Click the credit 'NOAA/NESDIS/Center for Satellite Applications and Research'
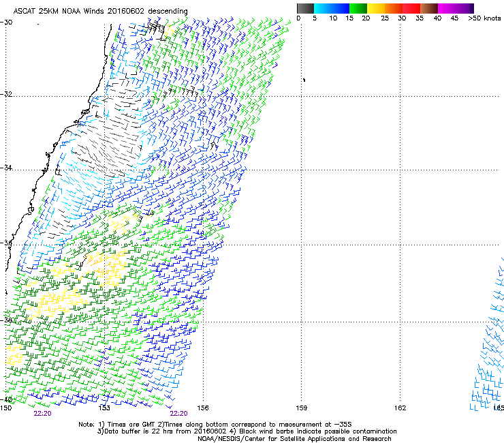 pyautogui.click(x=294, y=439)
